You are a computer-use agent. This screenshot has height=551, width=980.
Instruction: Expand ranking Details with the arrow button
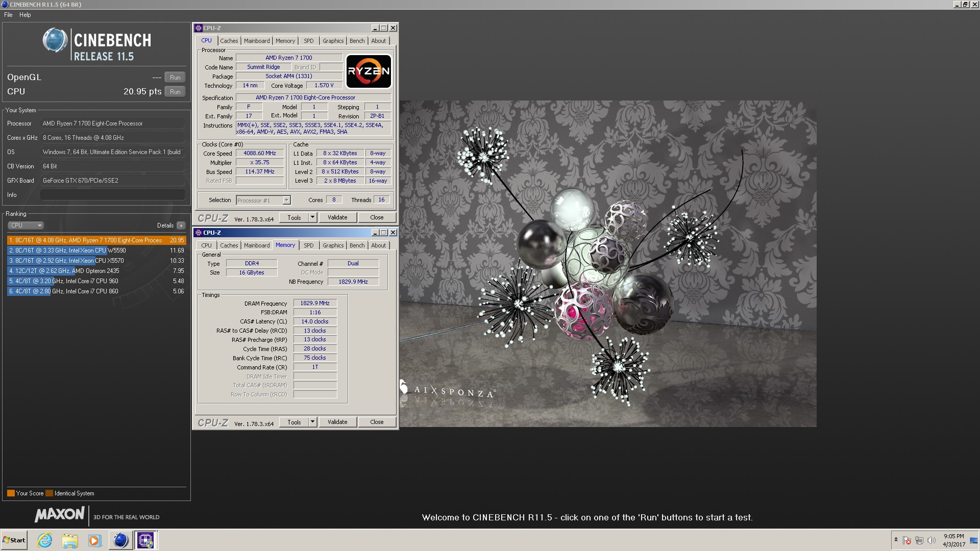pos(181,226)
